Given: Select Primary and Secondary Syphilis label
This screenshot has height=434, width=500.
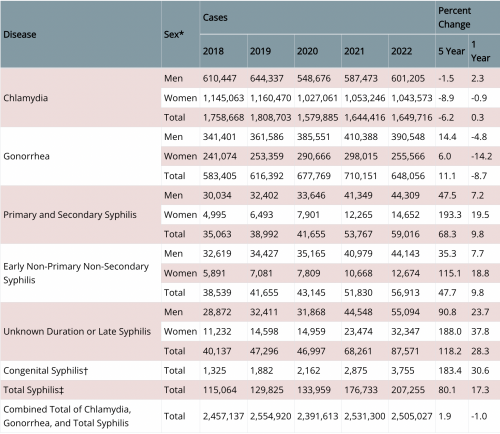Looking at the screenshot, I should [70, 215].
